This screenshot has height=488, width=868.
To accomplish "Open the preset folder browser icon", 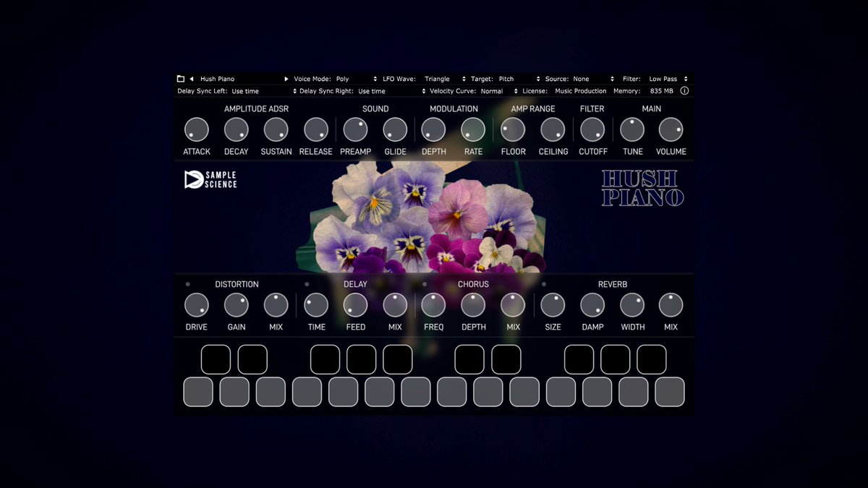I will 181,79.
